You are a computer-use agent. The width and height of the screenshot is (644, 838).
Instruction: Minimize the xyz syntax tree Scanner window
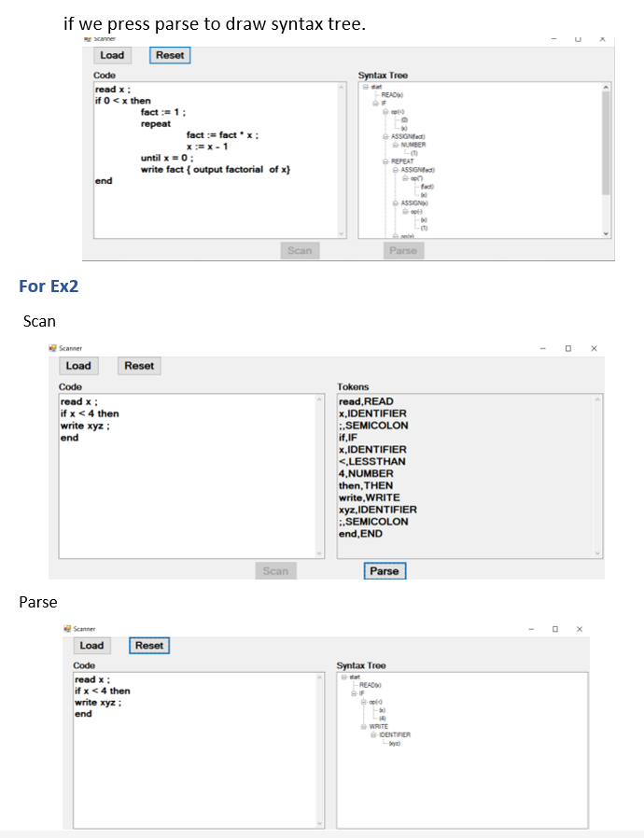click(x=531, y=629)
